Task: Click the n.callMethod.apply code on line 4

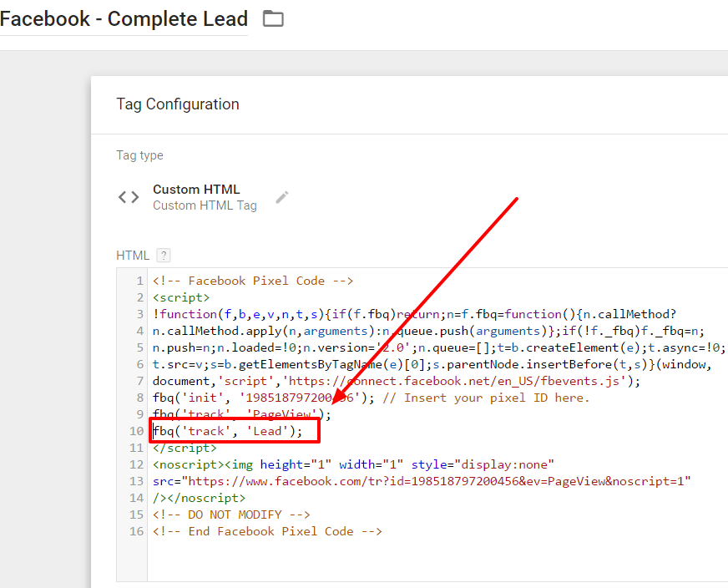Action: (x=428, y=331)
